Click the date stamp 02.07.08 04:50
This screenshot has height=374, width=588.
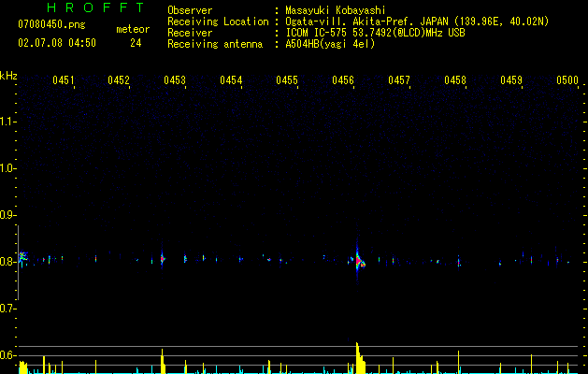57,43
